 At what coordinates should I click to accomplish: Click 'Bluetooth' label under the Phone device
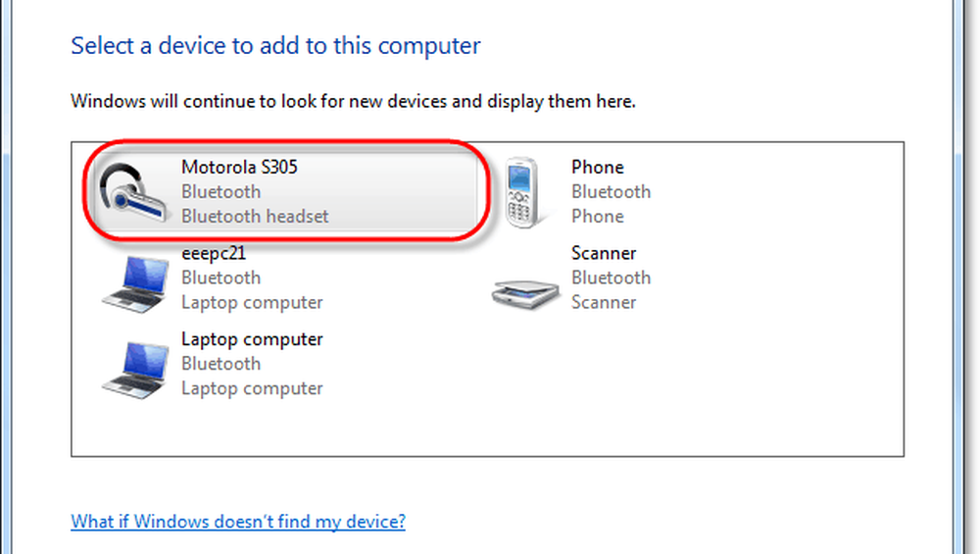611,192
